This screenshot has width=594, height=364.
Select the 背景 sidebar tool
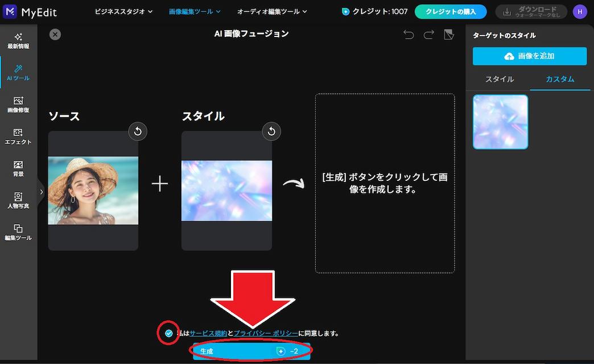(x=18, y=168)
